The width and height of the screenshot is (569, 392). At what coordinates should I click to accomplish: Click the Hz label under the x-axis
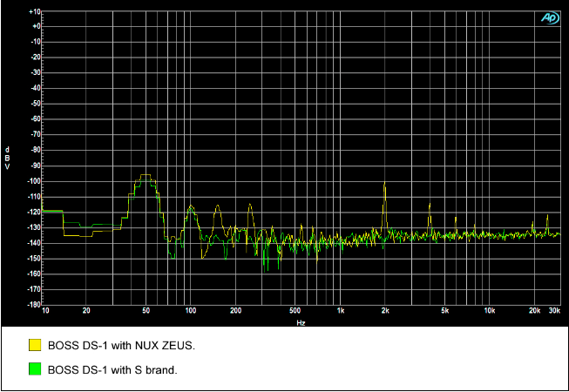click(x=301, y=322)
